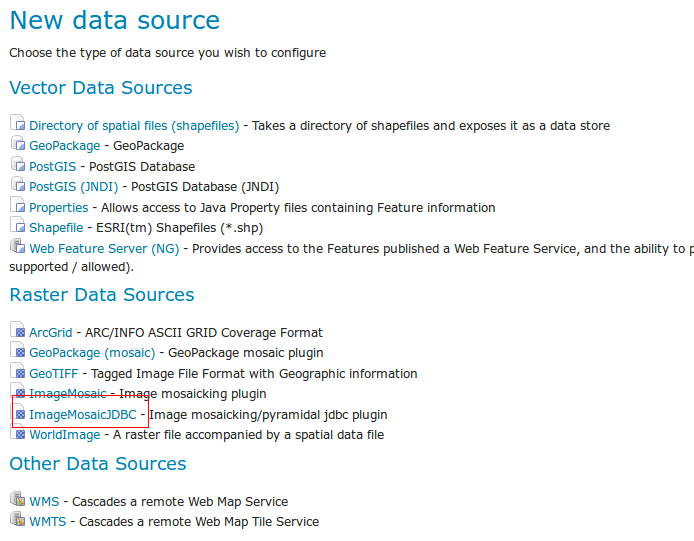This screenshot has height=541, width=694.
Task: Click 'Choose the type of data source' text
Action: pyautogui.click(x=168, y=53)
